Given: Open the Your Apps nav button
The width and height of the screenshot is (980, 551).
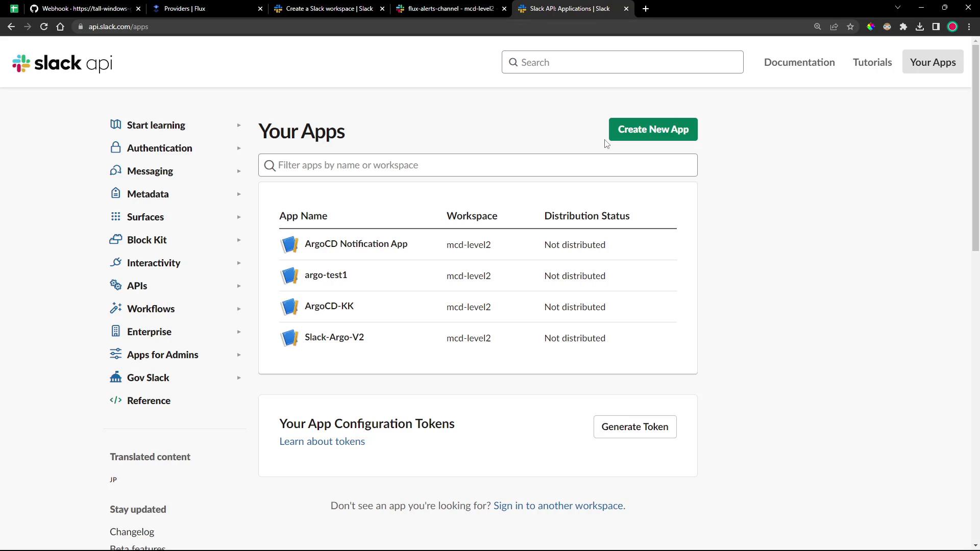Looking at the screenshot, I should click(933, 62).
